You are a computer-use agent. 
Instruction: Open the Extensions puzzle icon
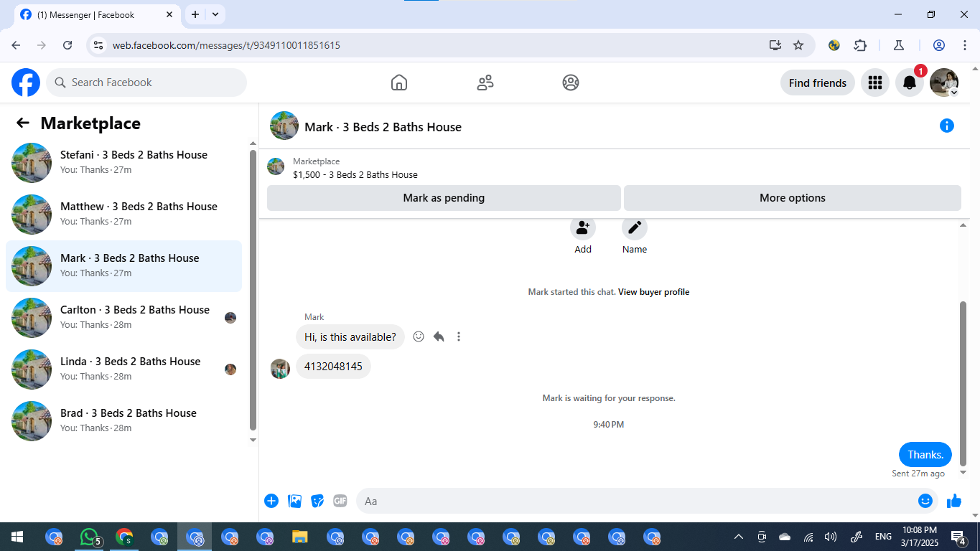click(x=860, y=45)
